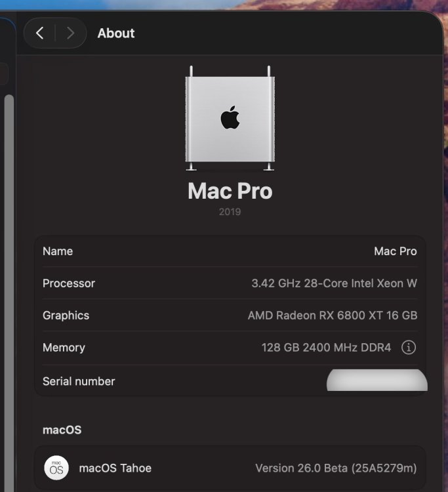Click the 2019 model year text
This screenshot has width=448, height=492.
point(230,212)
